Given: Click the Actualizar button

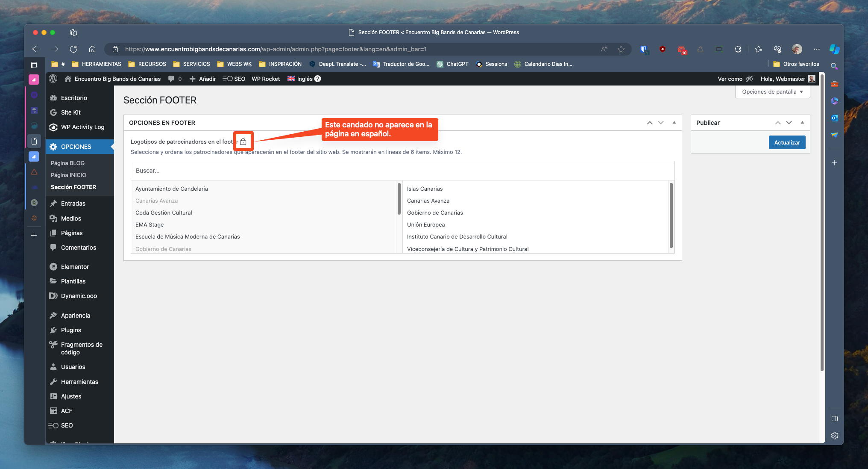Looking at the screenshot, I should [x=787, y=142].
